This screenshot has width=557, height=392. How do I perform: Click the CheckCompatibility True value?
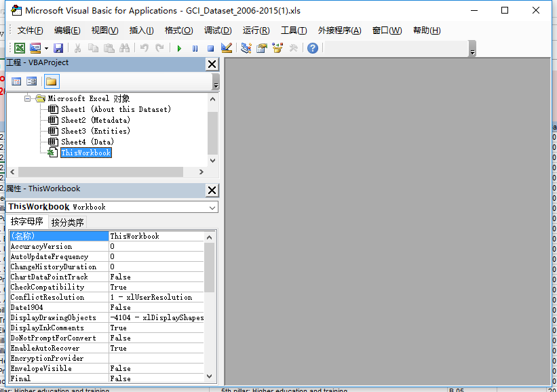[x=156, y=288]
